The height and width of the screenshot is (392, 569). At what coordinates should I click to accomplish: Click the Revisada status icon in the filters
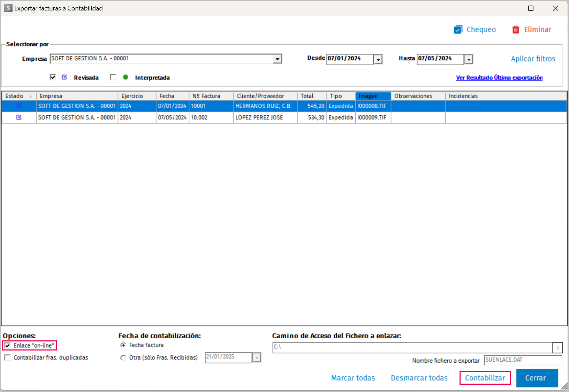click(65, 77)
